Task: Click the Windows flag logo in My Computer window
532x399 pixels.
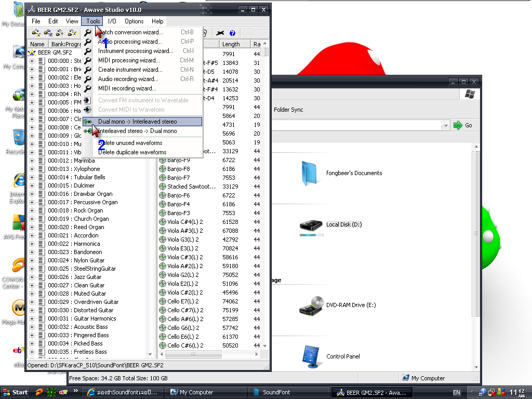Action: 470,94
